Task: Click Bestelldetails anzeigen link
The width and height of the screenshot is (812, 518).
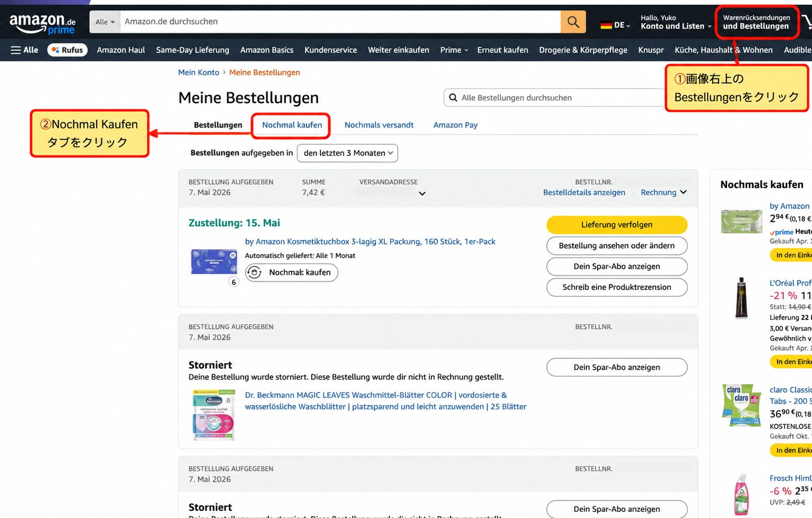Action: coord(584,192)
